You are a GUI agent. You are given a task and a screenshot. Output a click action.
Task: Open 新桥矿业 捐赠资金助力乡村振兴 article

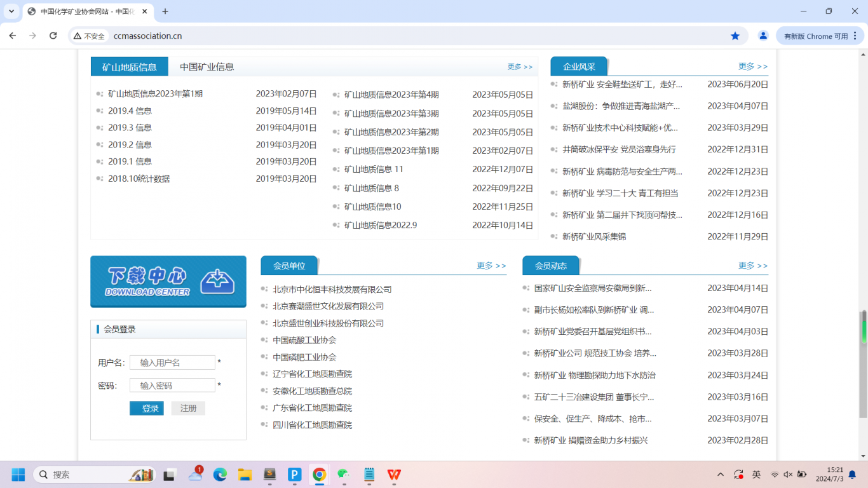591,440
